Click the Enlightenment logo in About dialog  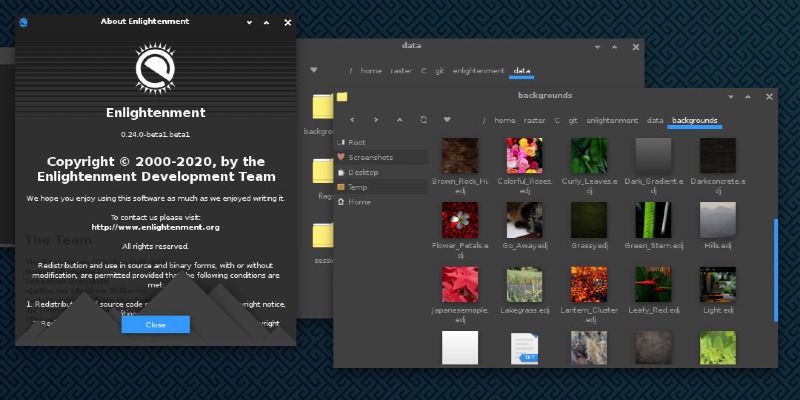[155, 70]
